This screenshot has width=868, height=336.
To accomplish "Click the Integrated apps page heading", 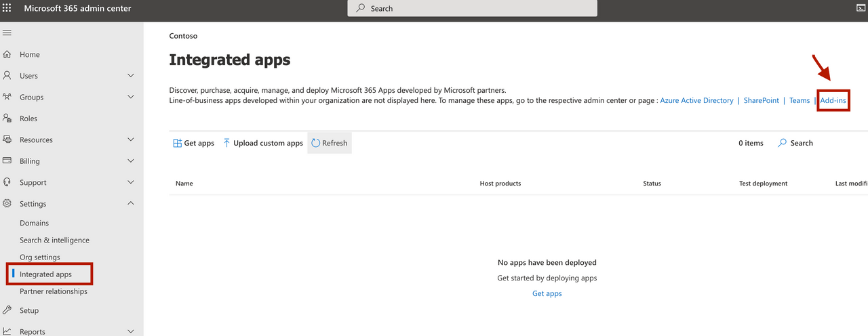I will tap(230, 60).
